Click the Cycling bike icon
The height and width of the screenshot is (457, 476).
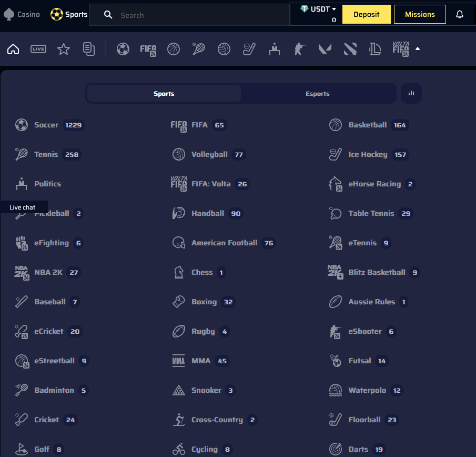coord(178,449)
